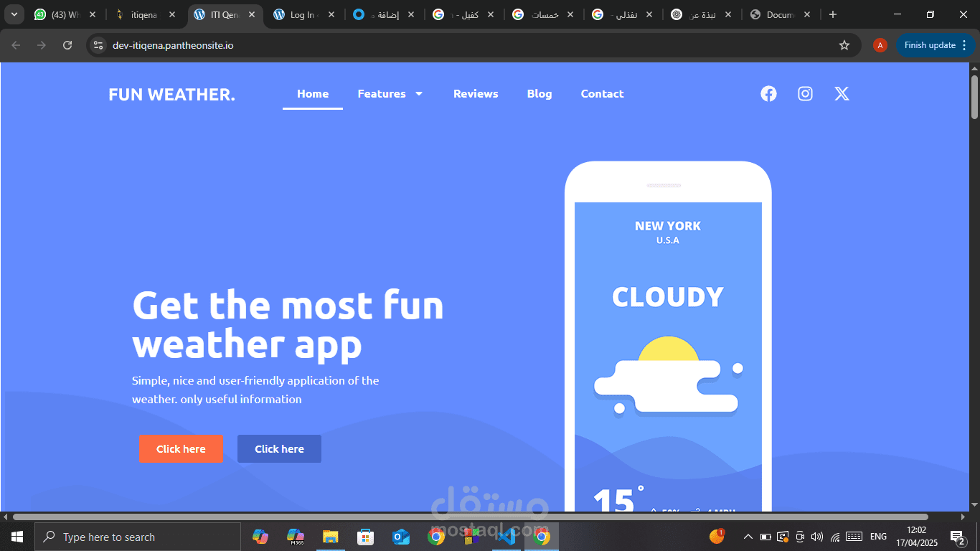Click the blue Click here button

(279, 449)
